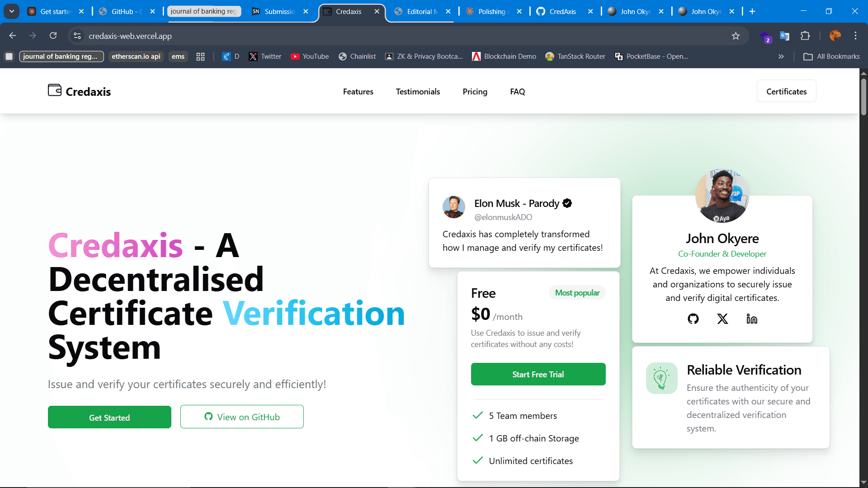868x488 pixels.
Task: View site information icon in address bar
Action: coord(77,36)
